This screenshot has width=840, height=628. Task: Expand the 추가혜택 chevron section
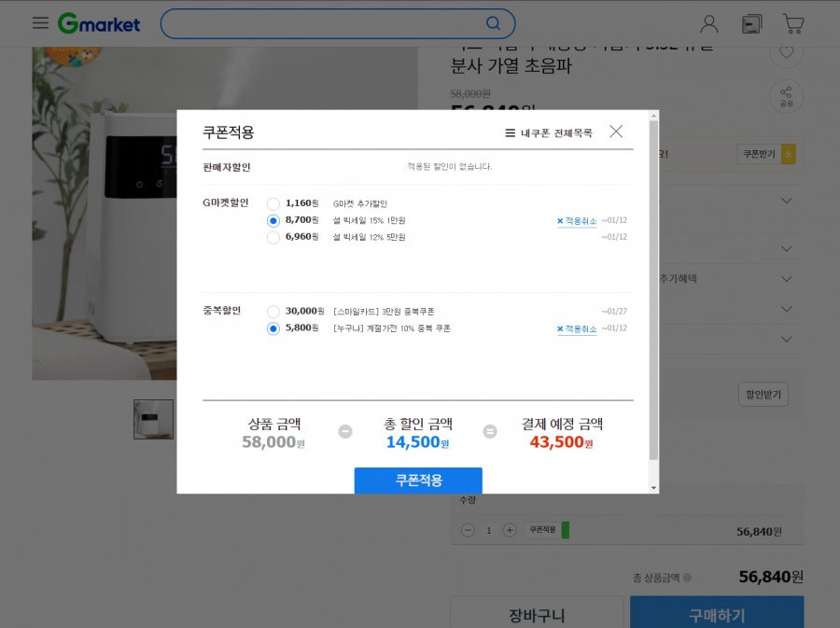pyautogui.click(x=786, y=279)
